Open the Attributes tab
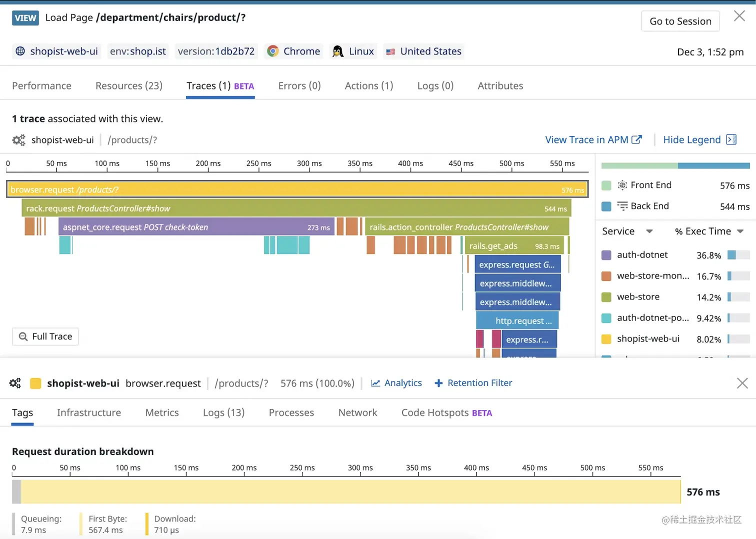 500,85
